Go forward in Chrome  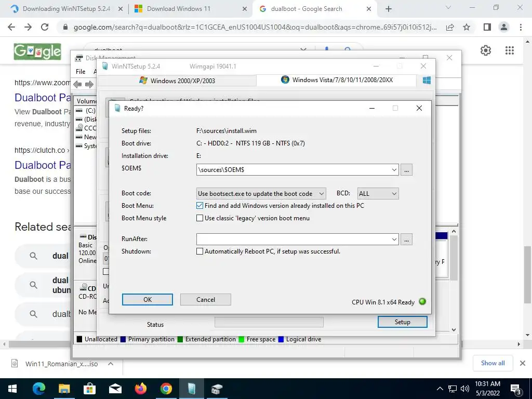pos(28,27)
